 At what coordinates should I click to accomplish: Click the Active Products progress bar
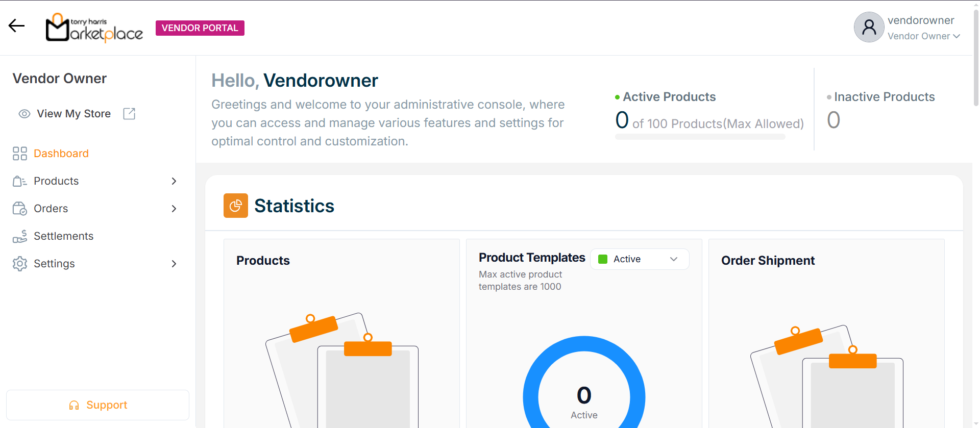700,137
